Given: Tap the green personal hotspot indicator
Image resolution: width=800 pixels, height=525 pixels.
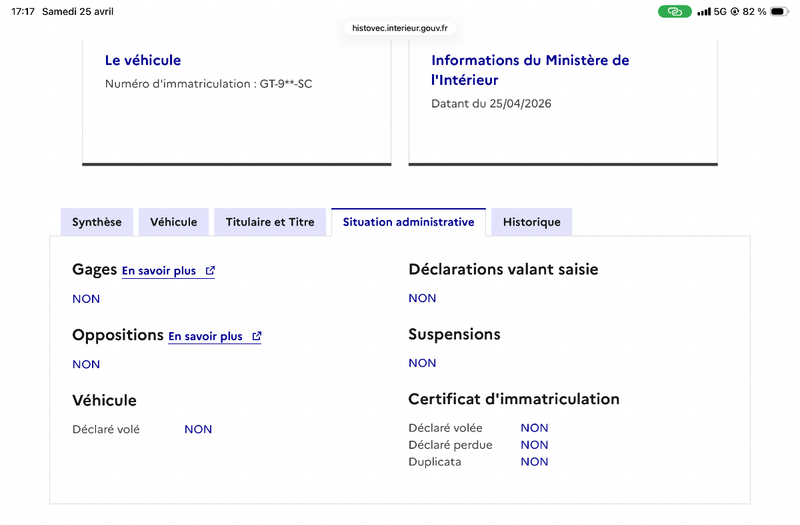Looking at the screenshot, I should tap(674, 11).
